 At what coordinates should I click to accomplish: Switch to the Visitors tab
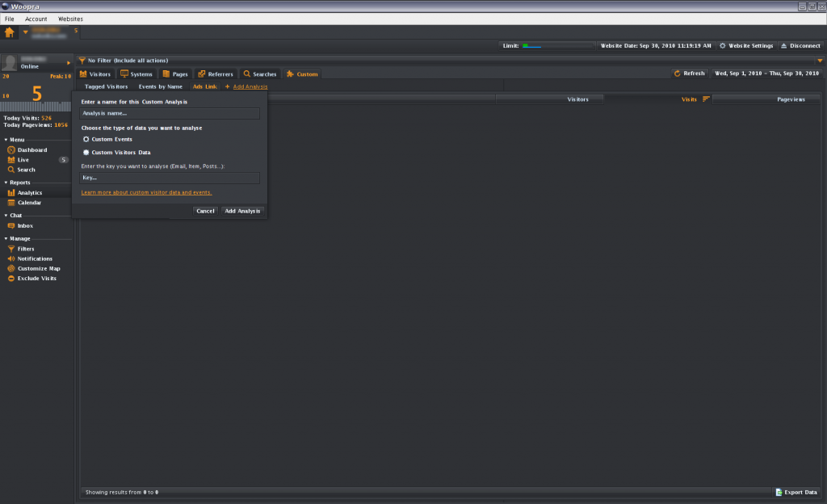[95, 73]
